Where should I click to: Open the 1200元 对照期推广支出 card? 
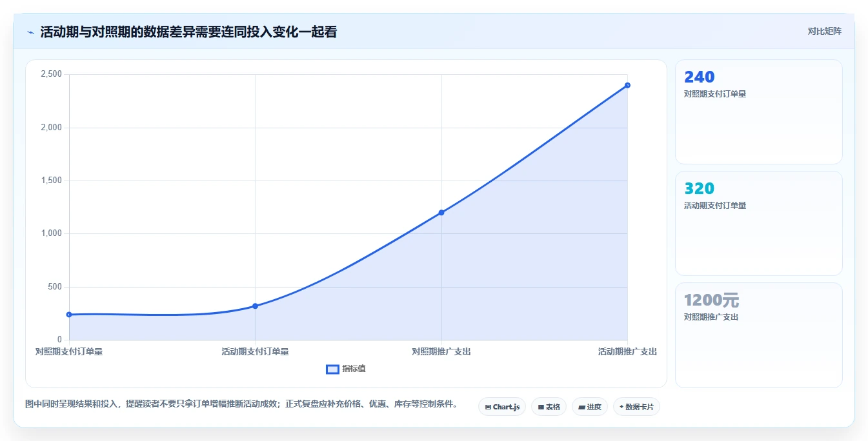pos(759,335)
